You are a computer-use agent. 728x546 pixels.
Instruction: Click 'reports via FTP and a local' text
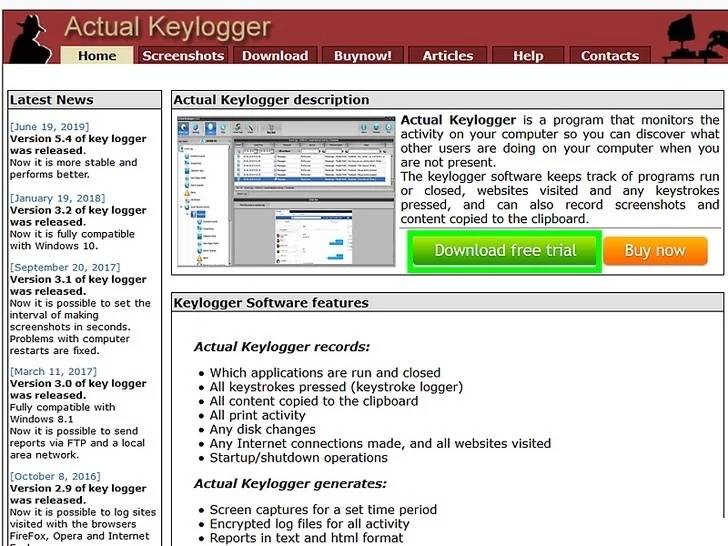tap(77, 443)
